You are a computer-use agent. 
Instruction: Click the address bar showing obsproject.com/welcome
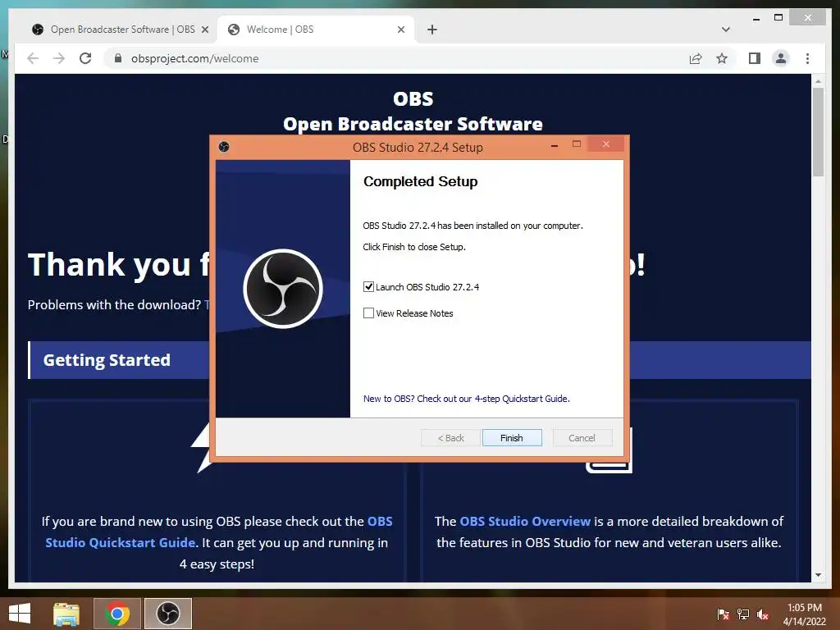396,58
